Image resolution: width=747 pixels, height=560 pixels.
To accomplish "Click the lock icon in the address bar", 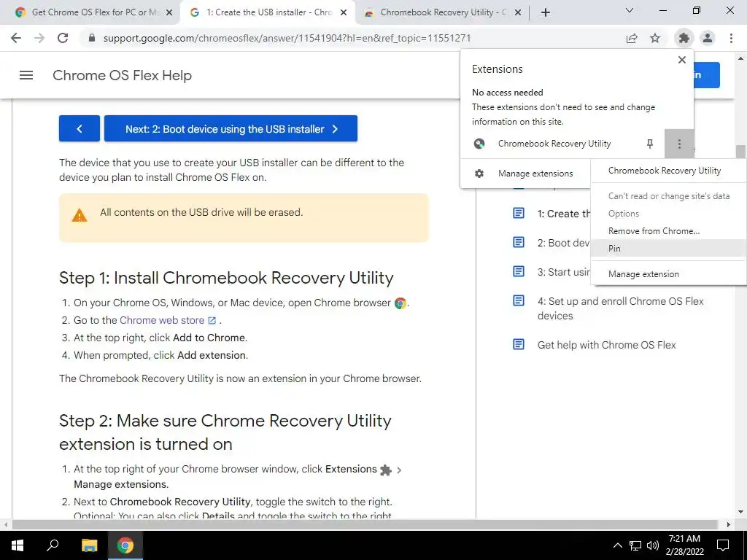I will point(93,38).
